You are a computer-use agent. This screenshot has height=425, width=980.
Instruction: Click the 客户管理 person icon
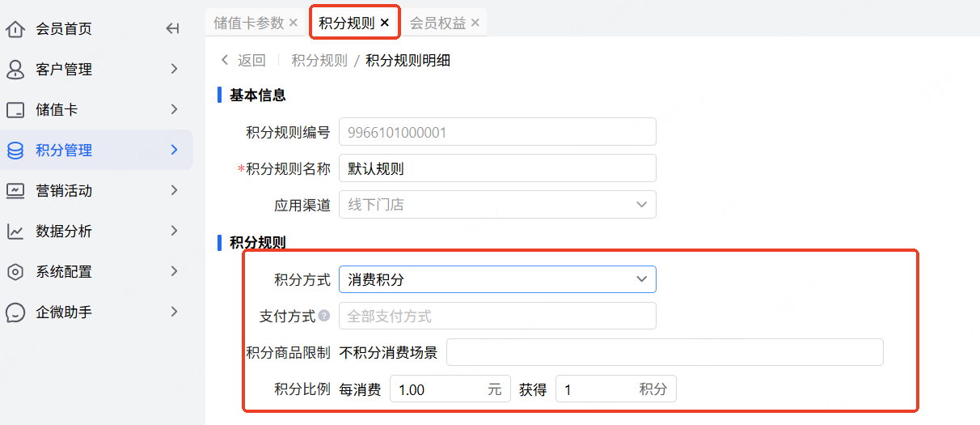(x=15, y=70)
